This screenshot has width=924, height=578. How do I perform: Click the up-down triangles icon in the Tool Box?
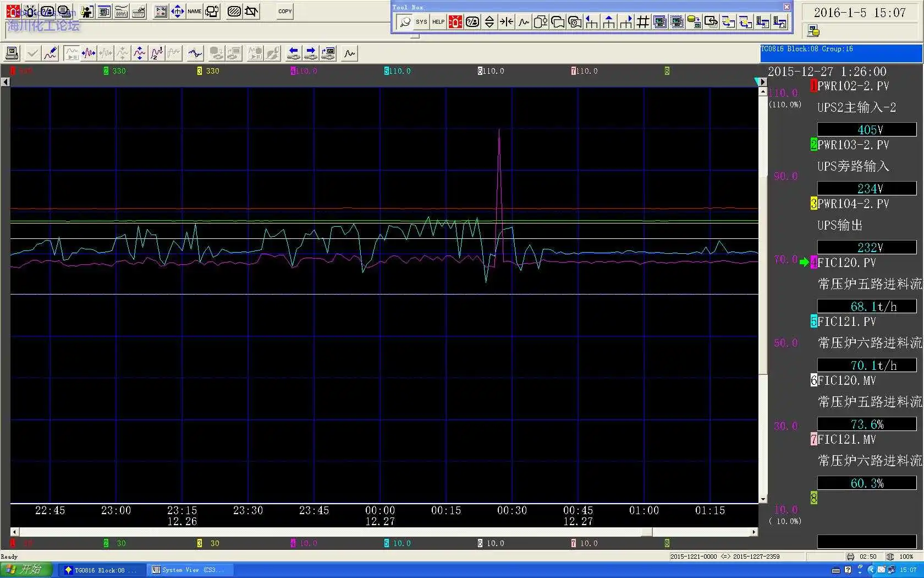[x=489, y=22]
